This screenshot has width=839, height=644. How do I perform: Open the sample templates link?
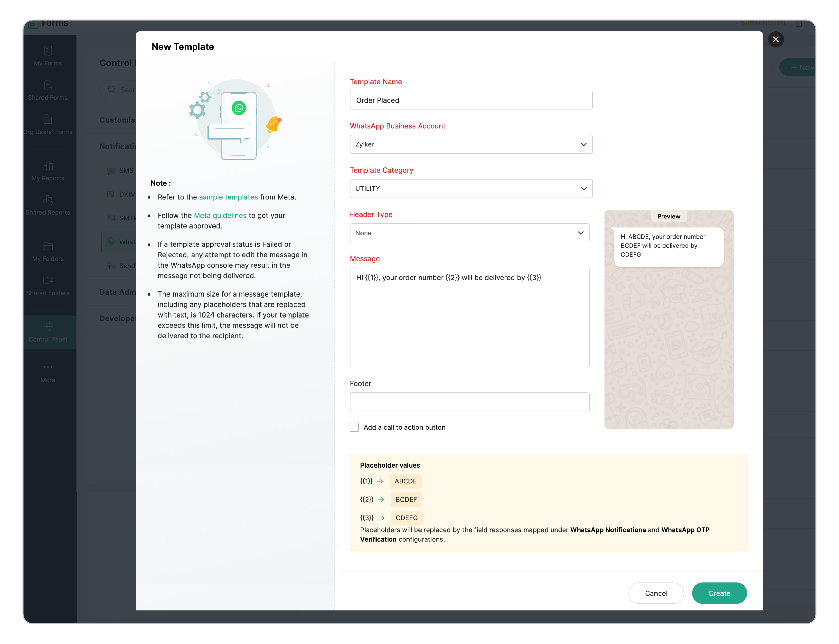click(228, 197)
